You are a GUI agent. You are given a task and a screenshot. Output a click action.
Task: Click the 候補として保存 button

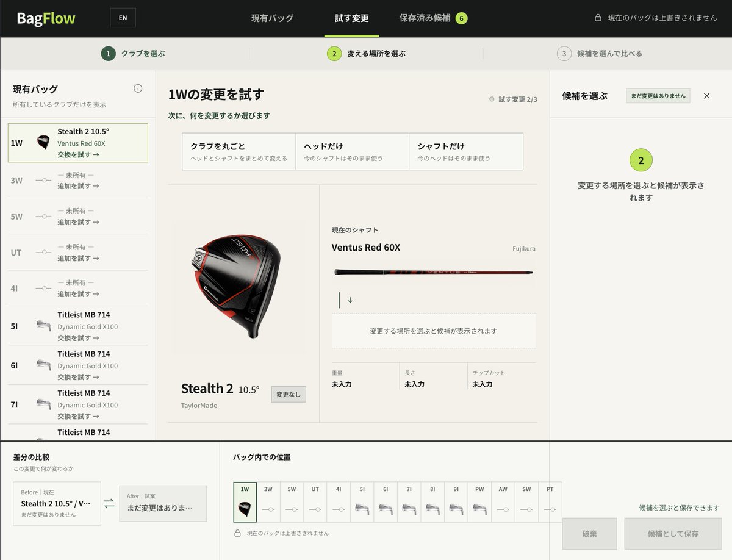pos(673,534)
